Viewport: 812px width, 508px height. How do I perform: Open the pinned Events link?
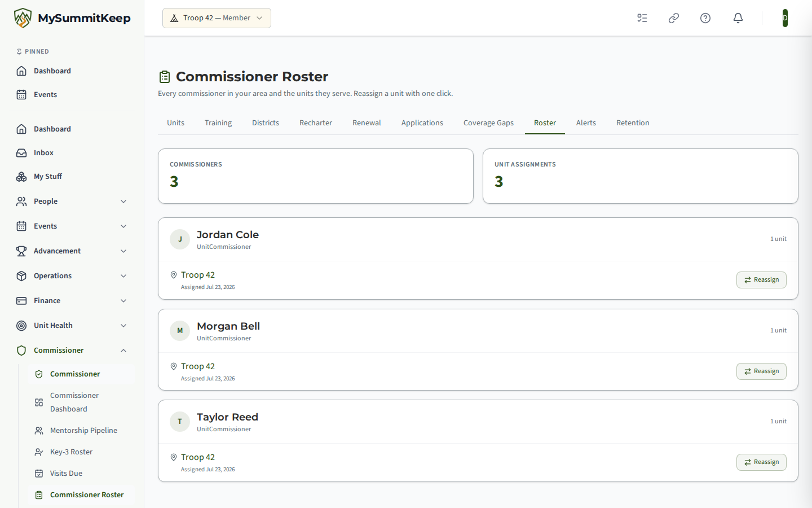click(x=72, y=95)
